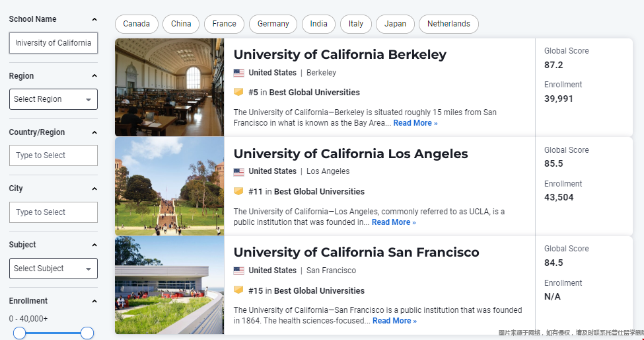Click the ranking badge icon beside #11

238,191
